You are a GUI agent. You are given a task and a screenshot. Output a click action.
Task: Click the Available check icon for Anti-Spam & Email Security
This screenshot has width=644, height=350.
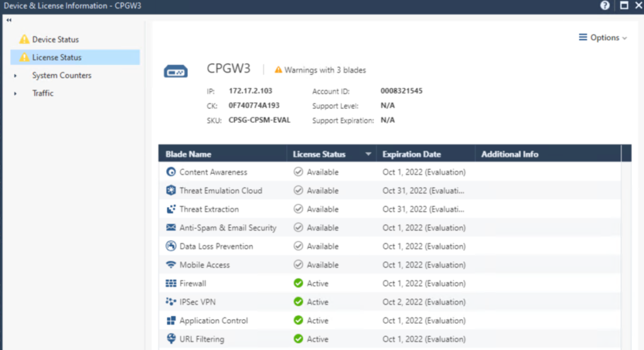pos(298,227)
